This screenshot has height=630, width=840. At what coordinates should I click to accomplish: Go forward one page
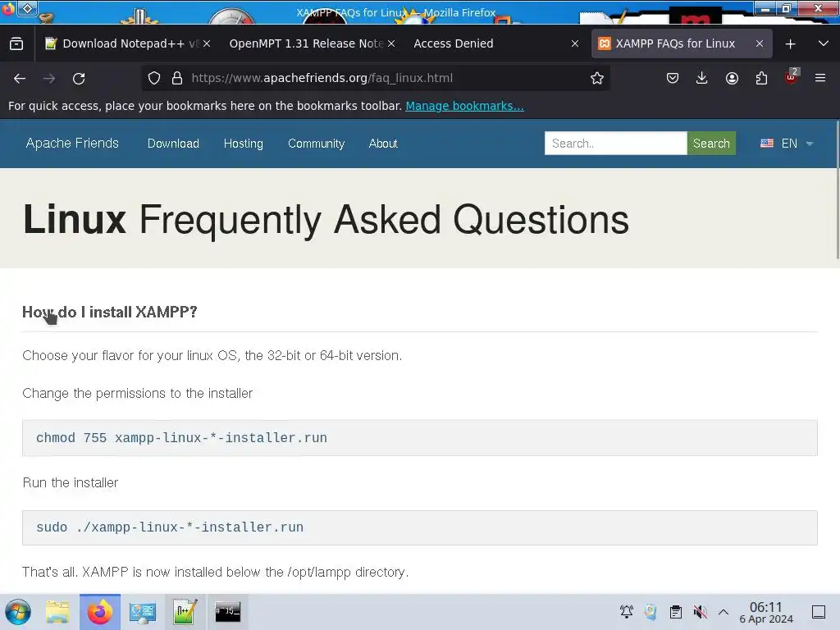[49, 78]
